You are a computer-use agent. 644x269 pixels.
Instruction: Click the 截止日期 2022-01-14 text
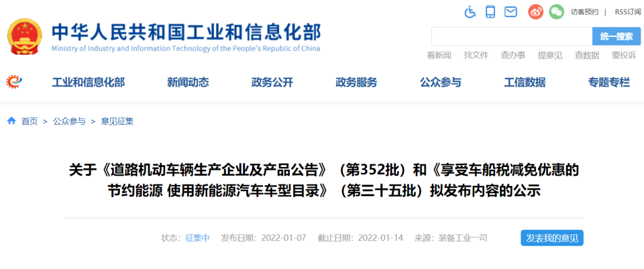click(360, 238)
